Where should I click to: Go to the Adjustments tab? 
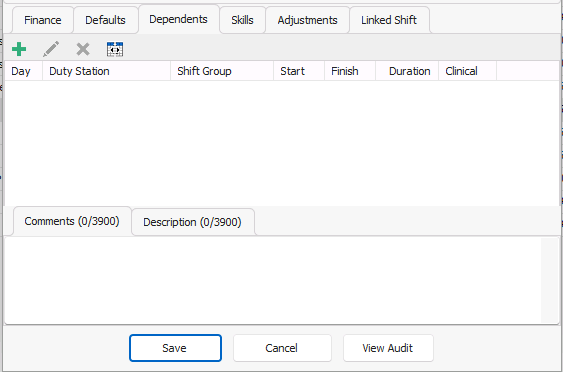[307, 20]
